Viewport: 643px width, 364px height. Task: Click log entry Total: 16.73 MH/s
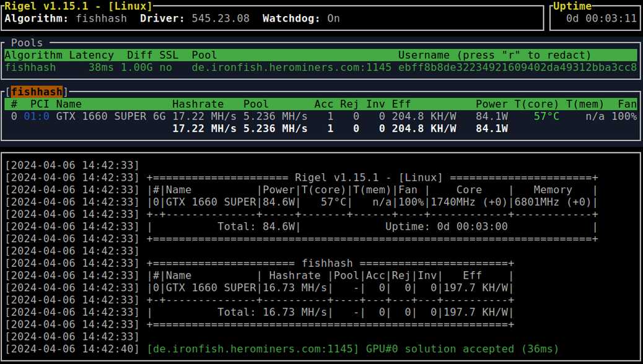(x=272, y=313)
